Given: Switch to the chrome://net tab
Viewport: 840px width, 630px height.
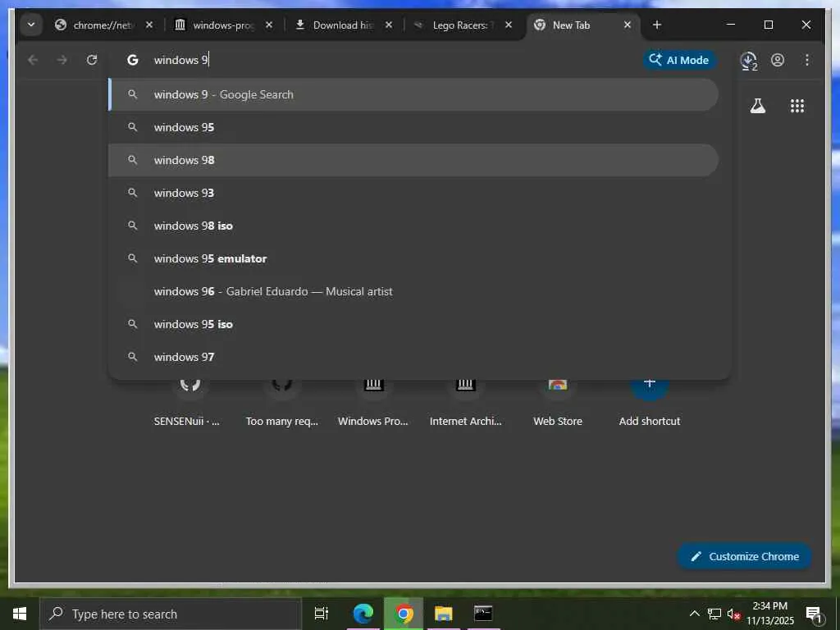Looking at the screenshot, I should 104,25.
